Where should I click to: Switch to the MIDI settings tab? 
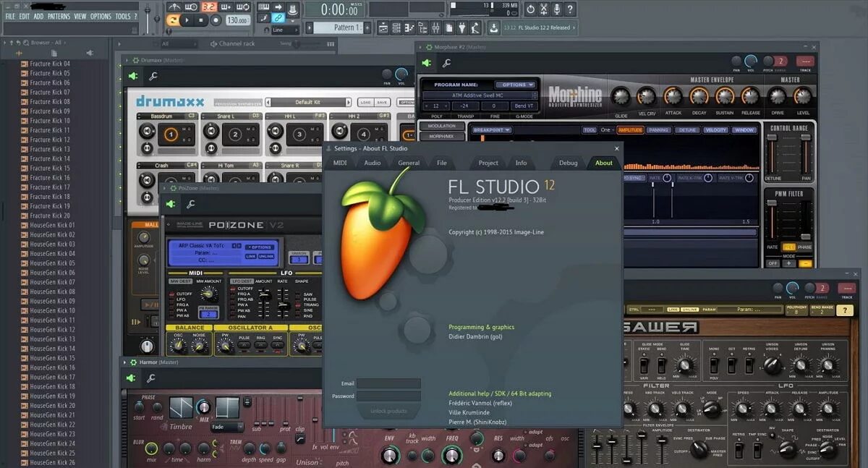tap(340, 163)
